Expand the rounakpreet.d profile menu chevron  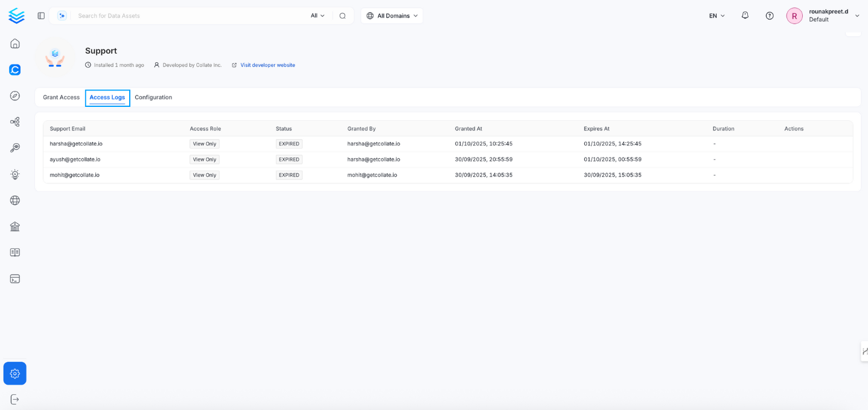[857, 16]
